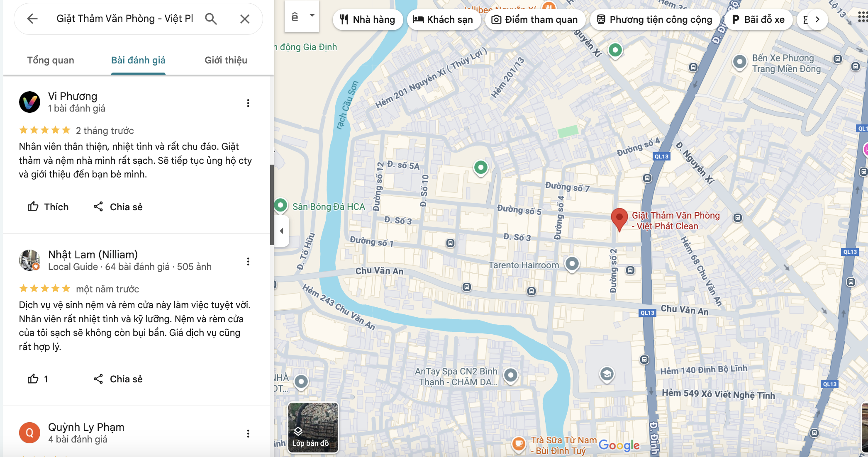Open more options for Quỳnh Ly Phạm's review
The width and height of the screenshot is (868, 457).
point(248,433)
